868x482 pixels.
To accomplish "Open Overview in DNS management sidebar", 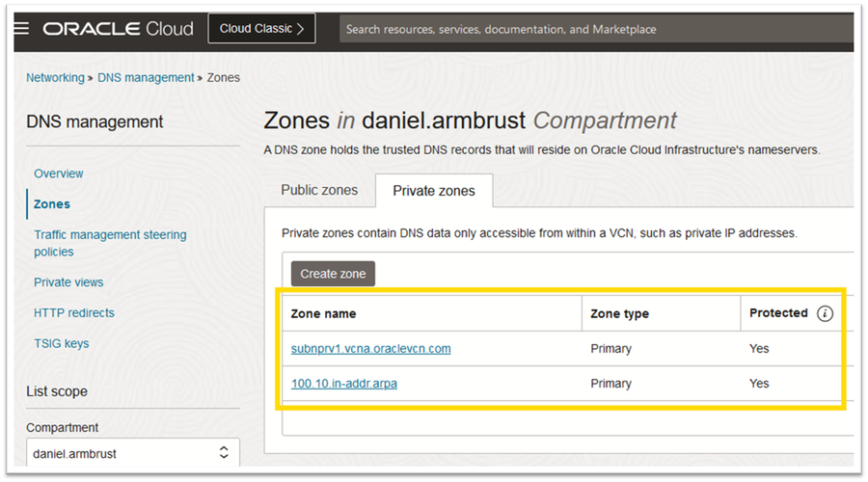I will point(59,174).
